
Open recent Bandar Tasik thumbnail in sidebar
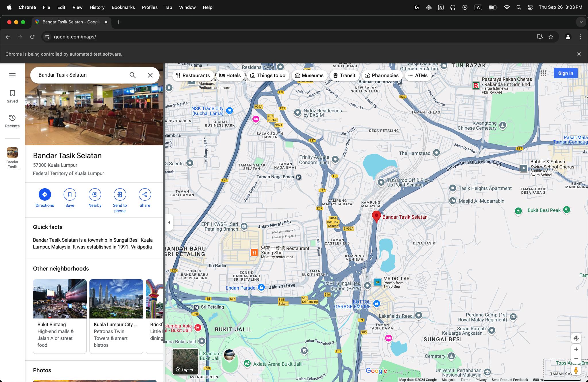pos(12,158)
